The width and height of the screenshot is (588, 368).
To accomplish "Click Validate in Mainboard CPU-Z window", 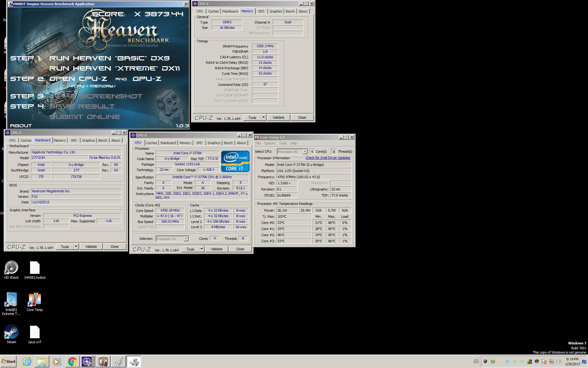I will click(91, 247).
